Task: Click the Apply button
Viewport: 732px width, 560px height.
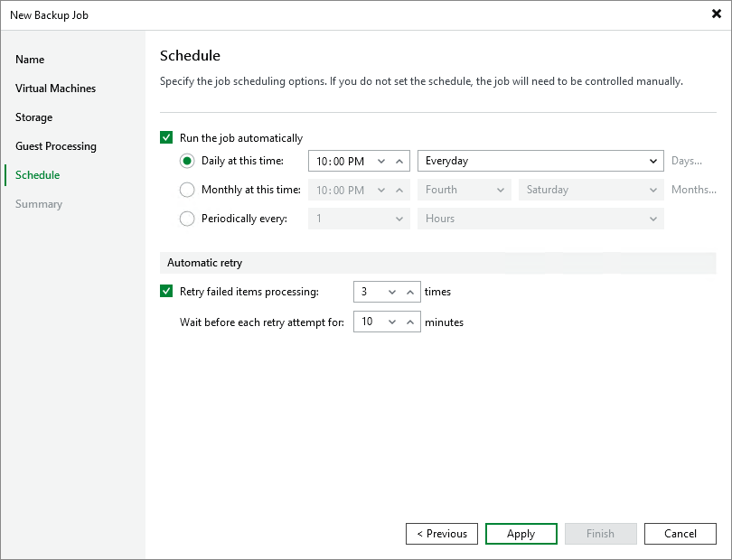Action: click(521, 534)
